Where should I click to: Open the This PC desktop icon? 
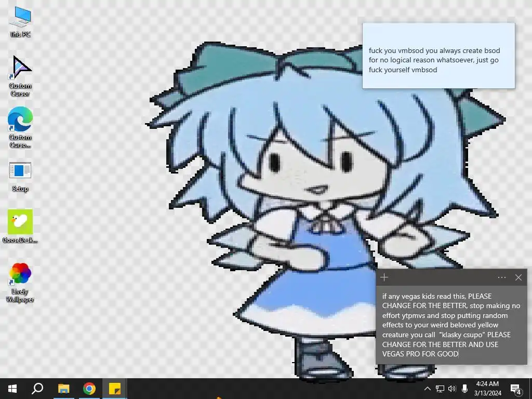(x=20, y=21)
